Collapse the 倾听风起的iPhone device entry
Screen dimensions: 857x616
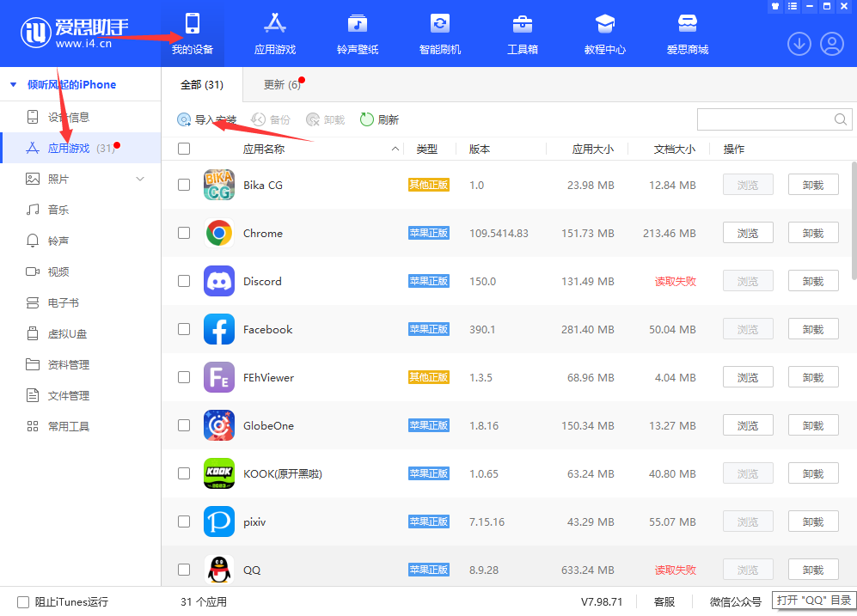pos(12,84)
